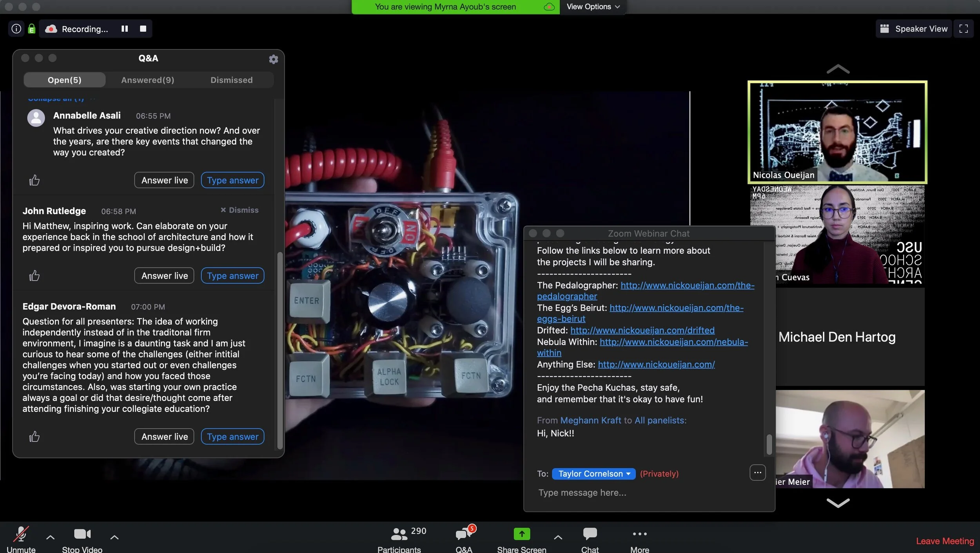Stop the video camera
The width and height of the screenshot is (980, 553).
[x=82, y=539]
